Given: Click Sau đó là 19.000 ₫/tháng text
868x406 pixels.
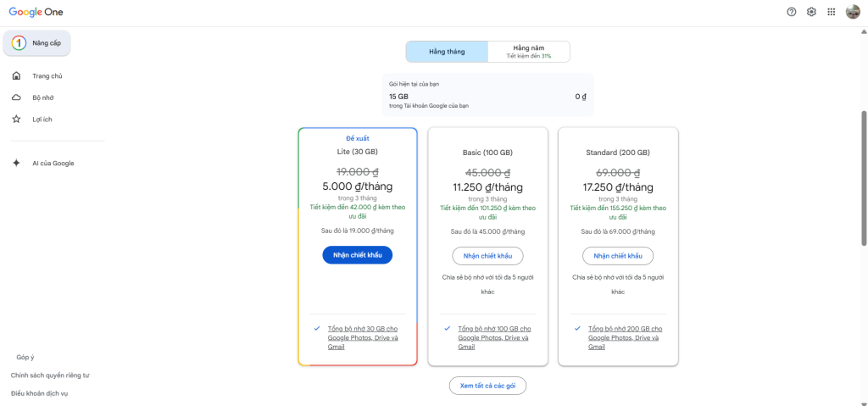Looking at the screenshot, I should point(358,231).
